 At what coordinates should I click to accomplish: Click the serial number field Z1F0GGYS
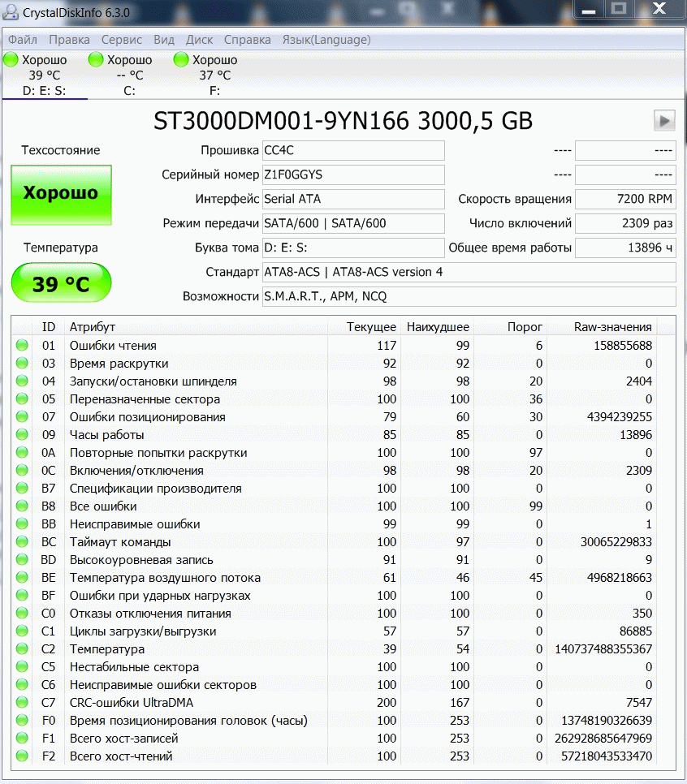coord(353,175)
